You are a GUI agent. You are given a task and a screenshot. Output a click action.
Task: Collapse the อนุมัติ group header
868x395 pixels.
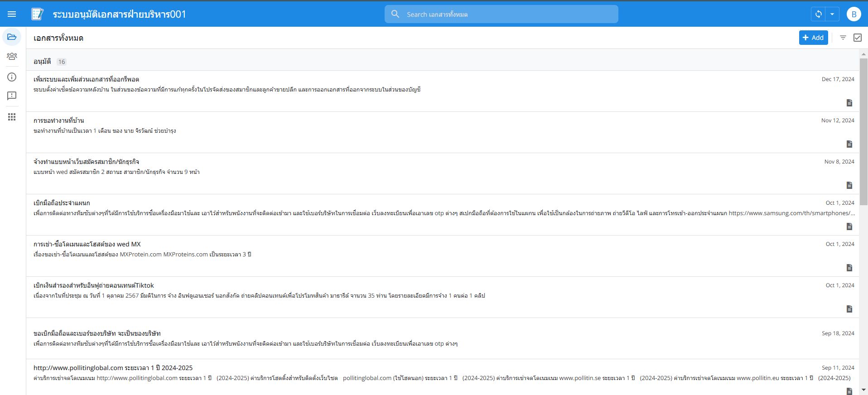[x=42, y=62]
